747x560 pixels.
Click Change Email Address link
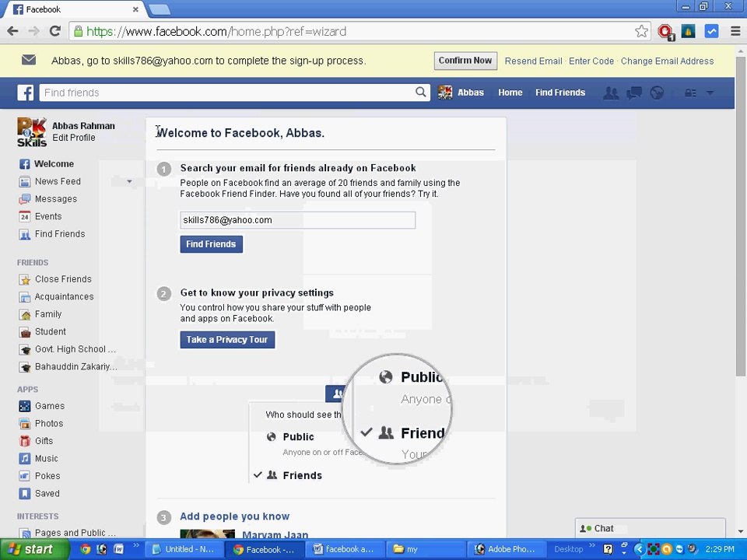pyautogui.click(x=667, y=61)
